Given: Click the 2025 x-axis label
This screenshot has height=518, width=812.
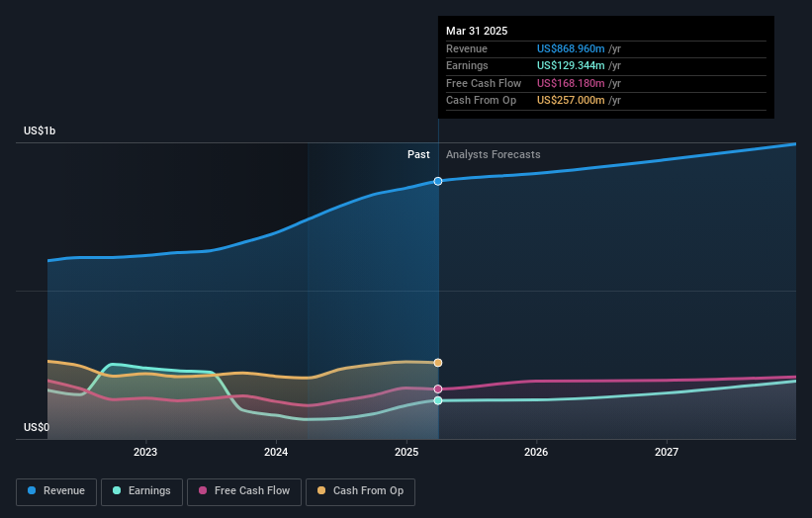Looking at the screenshot, I should pos(406,452).
